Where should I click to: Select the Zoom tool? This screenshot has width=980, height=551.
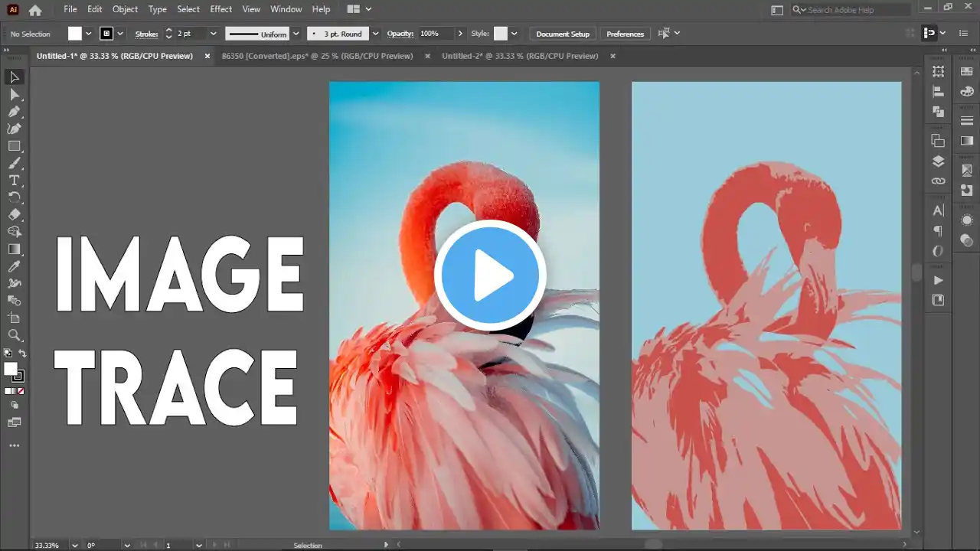point(14,335)
